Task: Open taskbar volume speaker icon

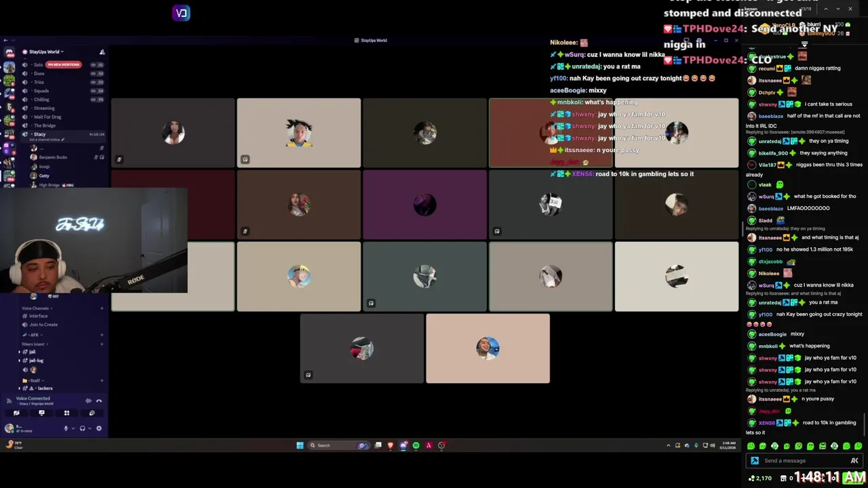Action: [x=711, y=445]
